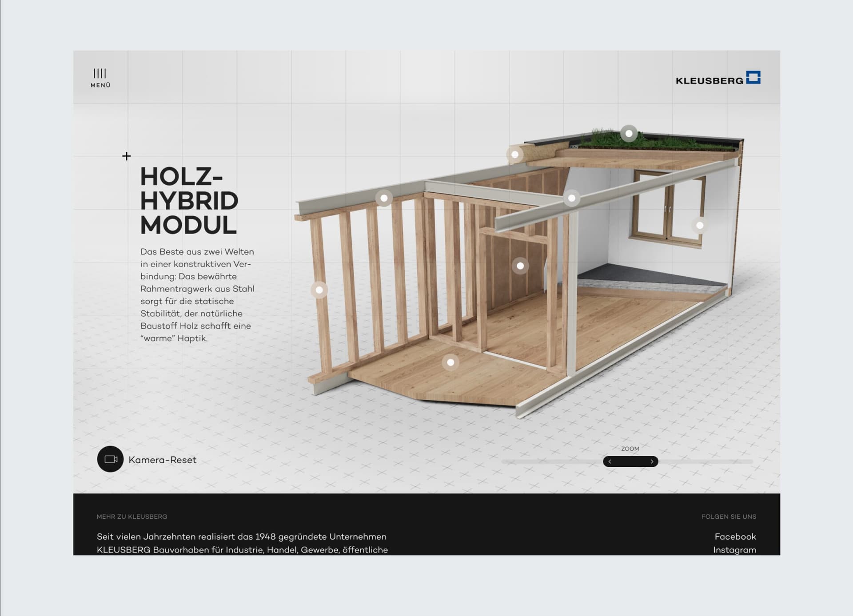853x616 pixels.
Task: Click the Kamera-Reset text label
Action: pos(162,460)
